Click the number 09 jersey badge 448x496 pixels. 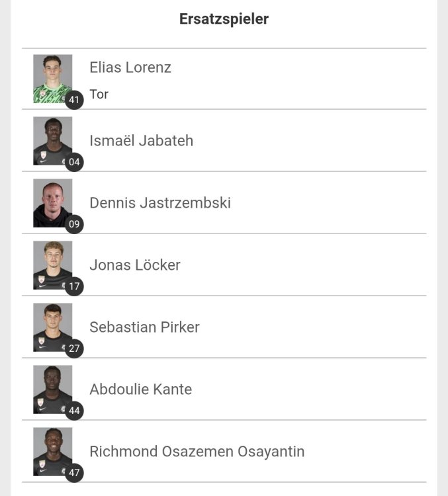click(x=74, y=224)
